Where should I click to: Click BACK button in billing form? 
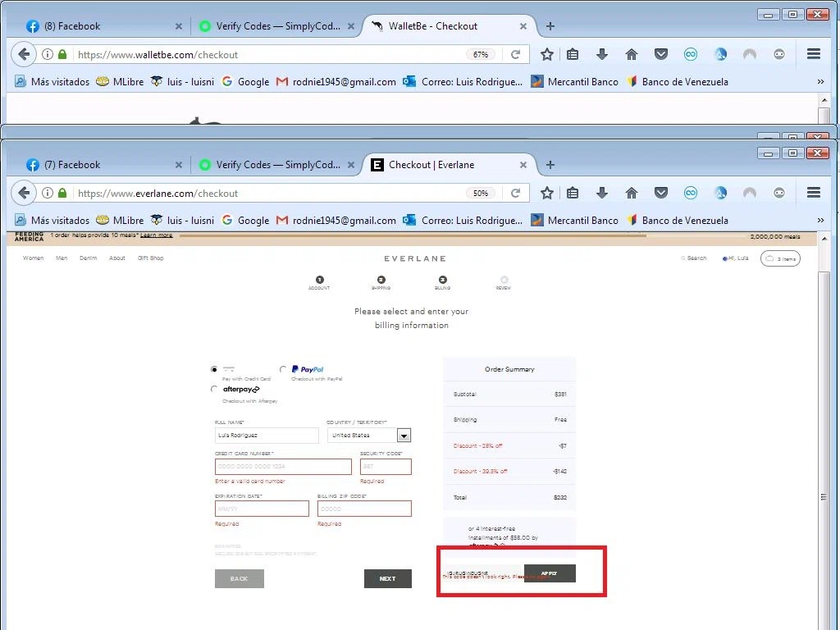(239, 578)
